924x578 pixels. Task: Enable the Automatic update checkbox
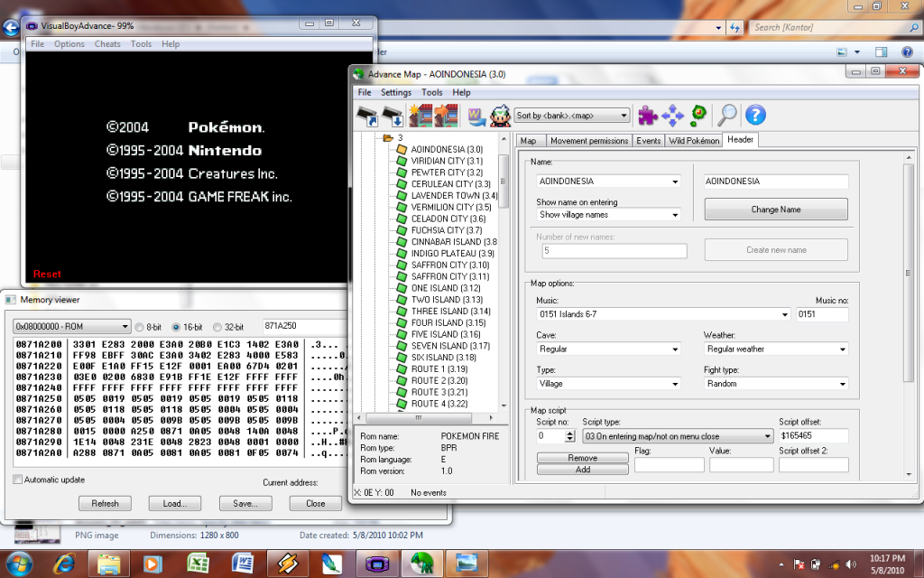click(x=18, y=480)
